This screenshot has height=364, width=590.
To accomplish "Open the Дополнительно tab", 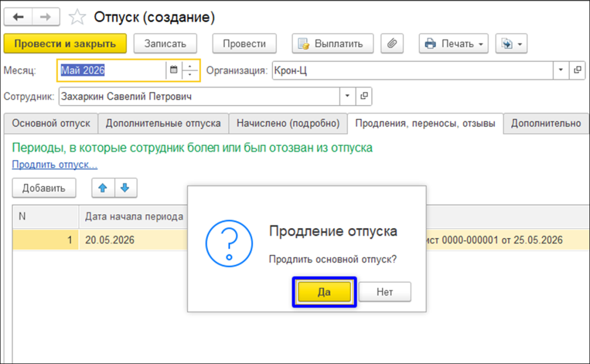I will coord(546,123).
